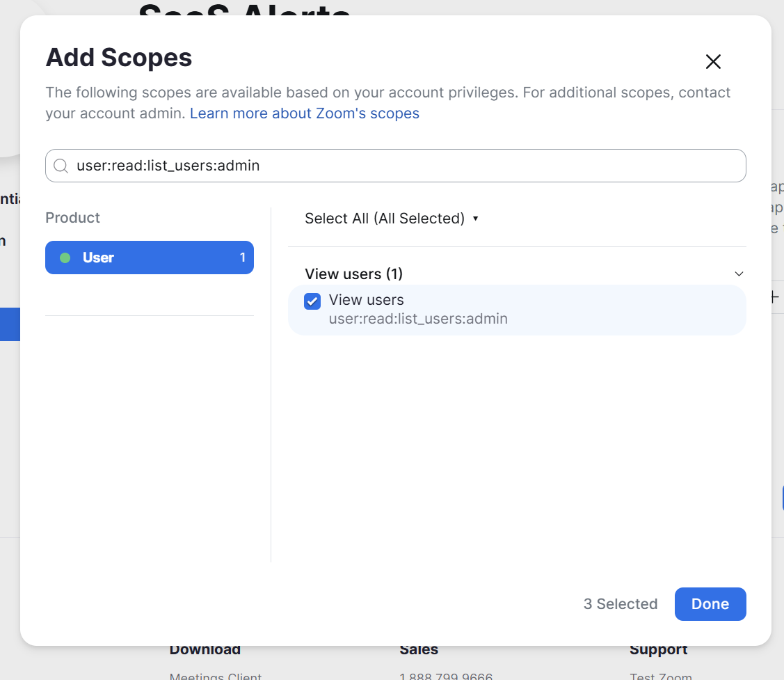This screenshot has width=784, height=680.
Task: Click the magnifier icon in search field
Action: pyautogui.click(x=61, y=166)
